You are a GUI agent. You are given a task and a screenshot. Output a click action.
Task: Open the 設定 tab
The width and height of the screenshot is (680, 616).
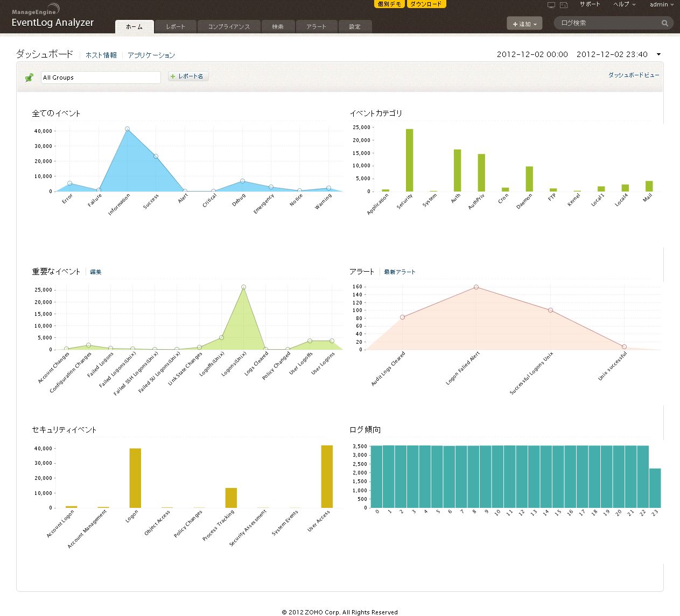click(x=355, y=27)
